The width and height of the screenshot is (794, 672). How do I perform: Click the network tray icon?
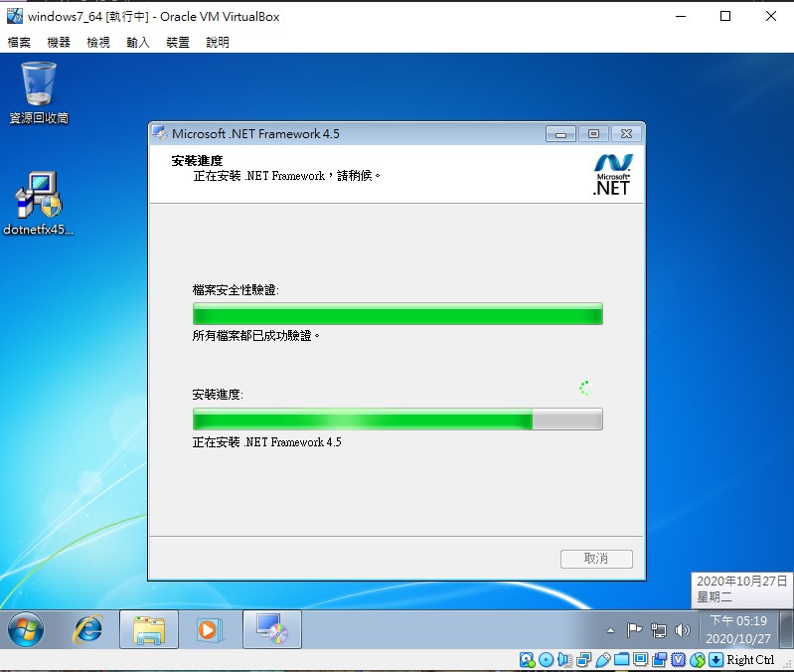658,630
